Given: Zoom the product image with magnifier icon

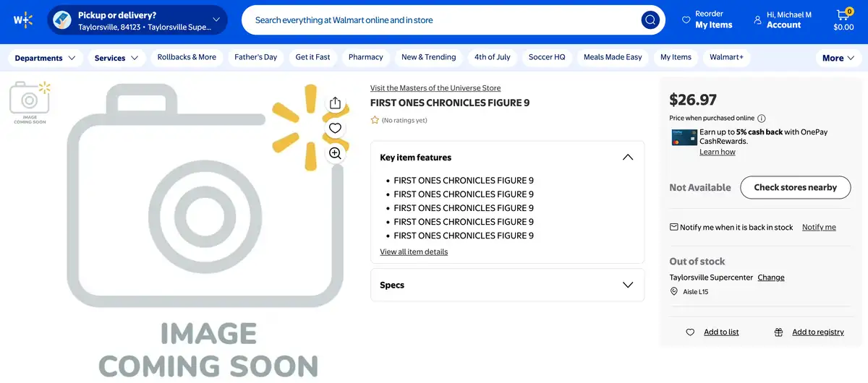Looking at the screenshot, I should click(x=335, y=153).
